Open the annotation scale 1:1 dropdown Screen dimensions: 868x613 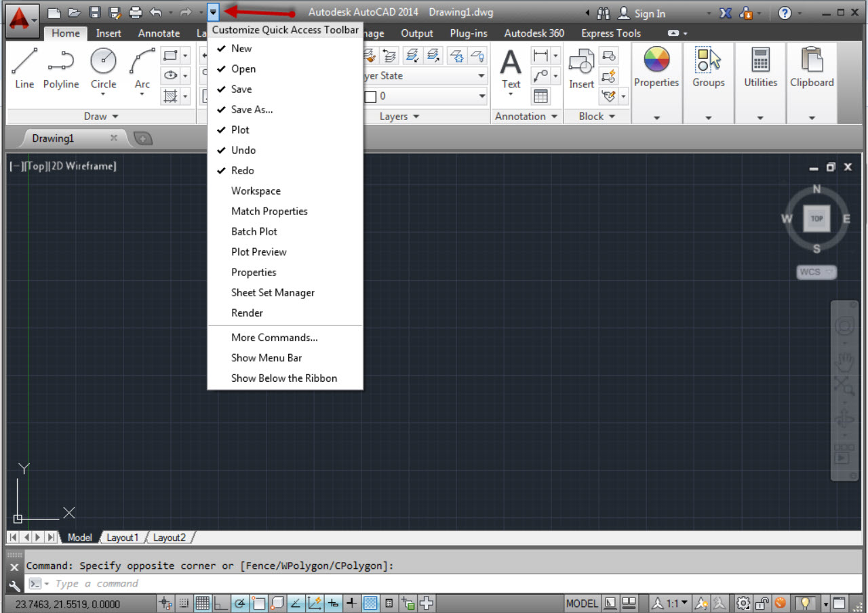[x=670, y=603]
